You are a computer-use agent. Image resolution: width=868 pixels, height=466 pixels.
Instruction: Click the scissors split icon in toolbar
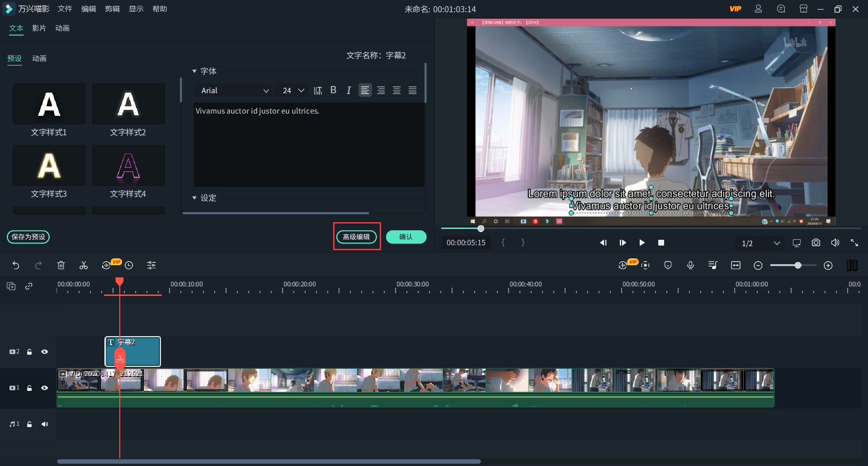84,266
